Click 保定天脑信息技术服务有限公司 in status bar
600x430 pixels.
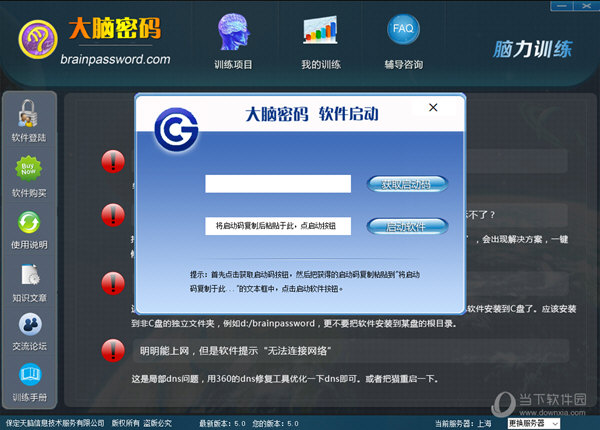(x=55, y=423)
